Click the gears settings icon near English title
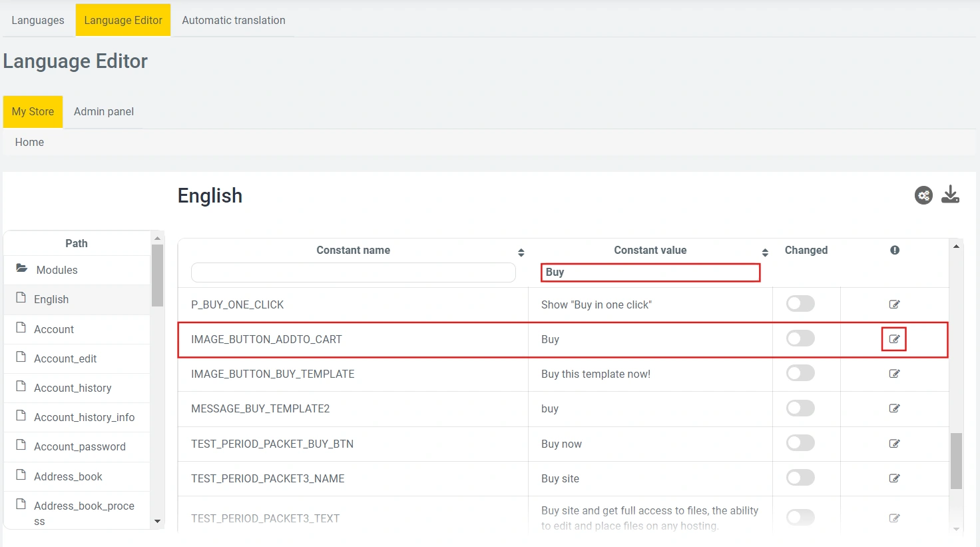This screenshot has height=547, width=980. (x=923, y=195)
